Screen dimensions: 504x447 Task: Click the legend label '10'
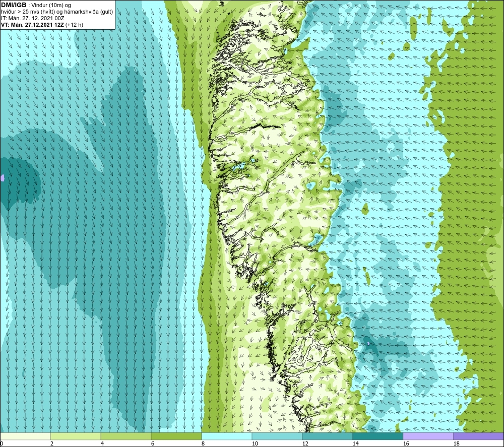(x=255, y=443)
